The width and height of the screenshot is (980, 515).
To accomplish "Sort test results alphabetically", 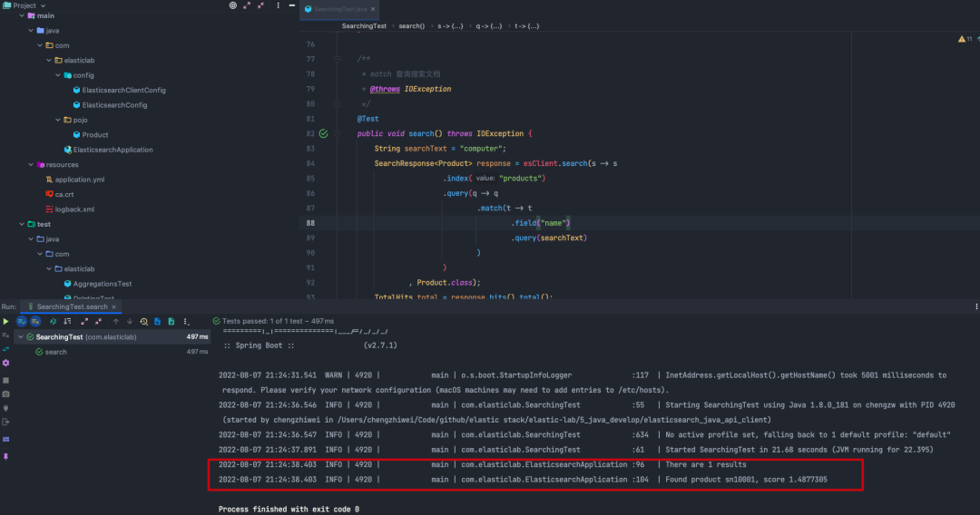I will tap(54, 322).
